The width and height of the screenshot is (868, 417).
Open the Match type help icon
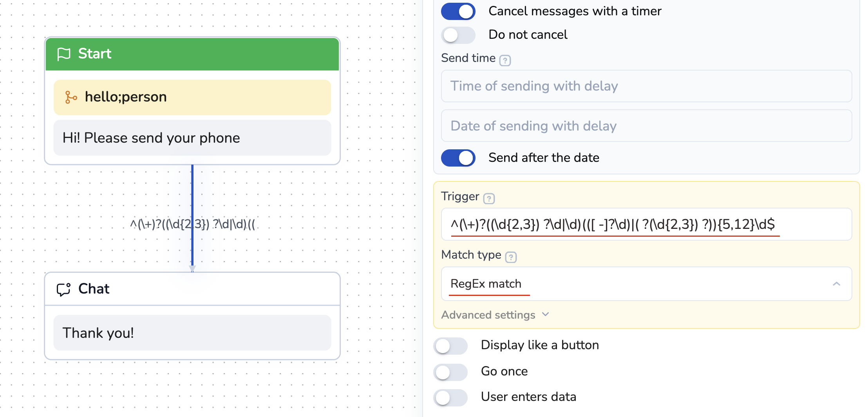[511, 257]
